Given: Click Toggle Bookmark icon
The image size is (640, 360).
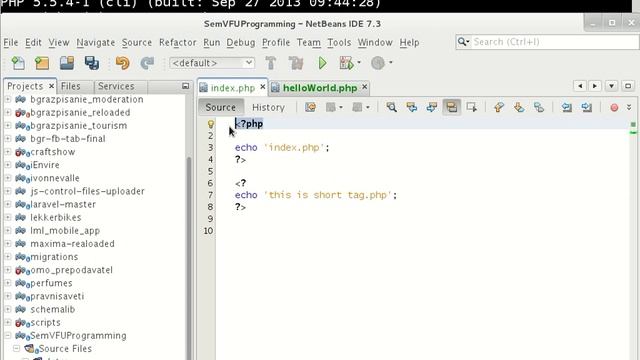Looking at the screenshot, I should pyautogui.click(x=539, y=107).
